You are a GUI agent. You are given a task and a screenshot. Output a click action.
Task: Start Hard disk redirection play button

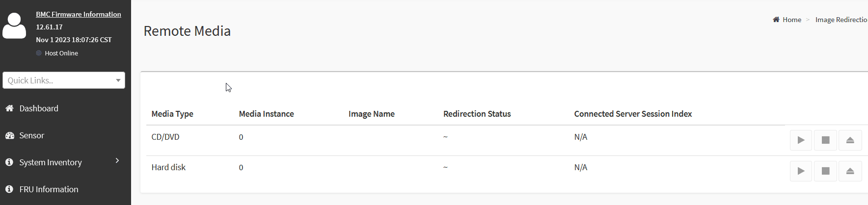(x=801, y=171)
